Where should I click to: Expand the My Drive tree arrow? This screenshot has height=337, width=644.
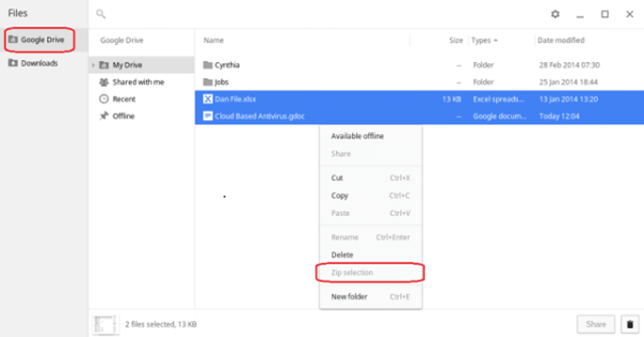point(93,65)
